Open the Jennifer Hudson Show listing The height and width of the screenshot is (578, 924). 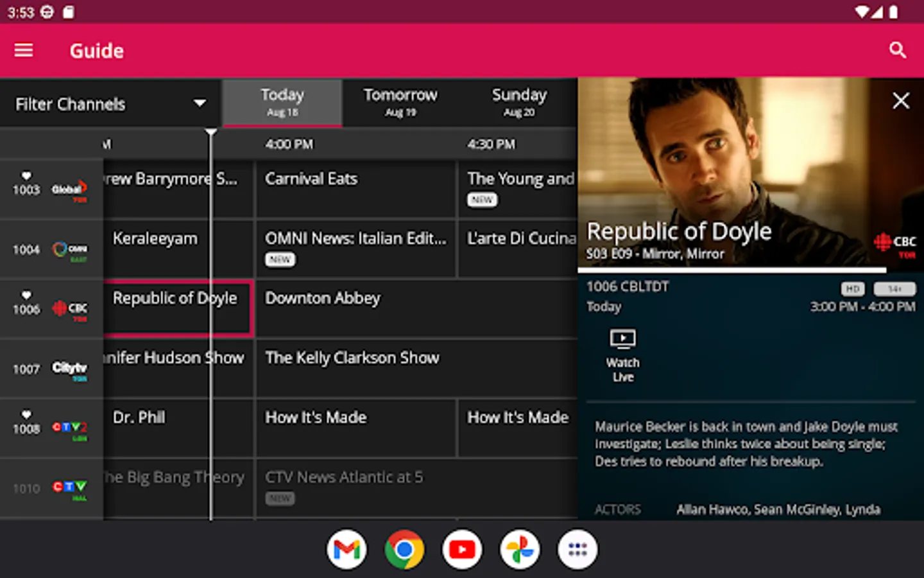[x=178, y=368]
